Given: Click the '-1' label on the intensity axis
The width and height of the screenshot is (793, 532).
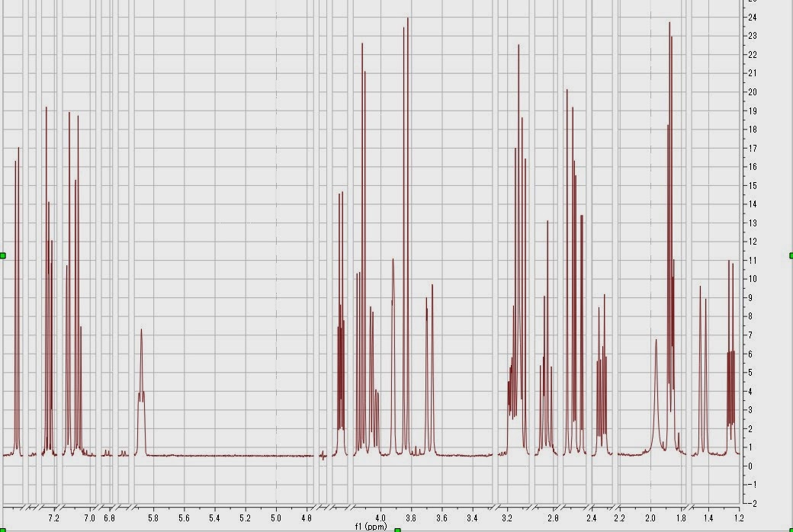Looking at the screenshot, I should click(752, 485).
